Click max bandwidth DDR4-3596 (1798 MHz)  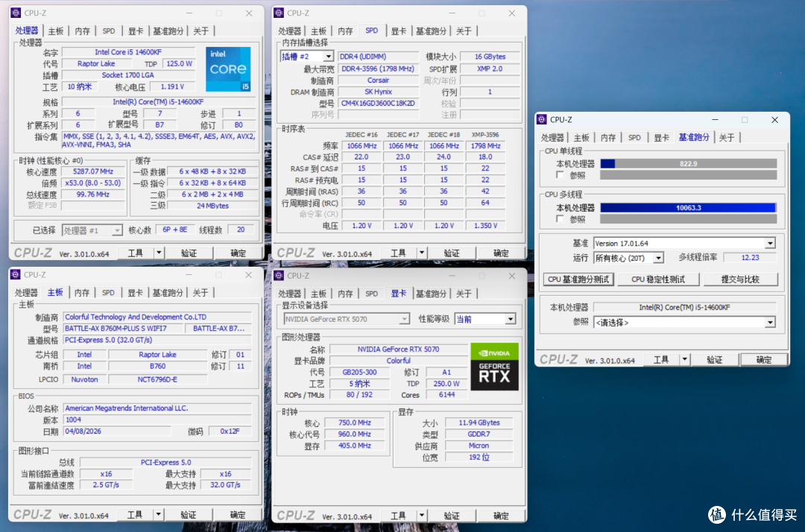[x=379, y=69]
